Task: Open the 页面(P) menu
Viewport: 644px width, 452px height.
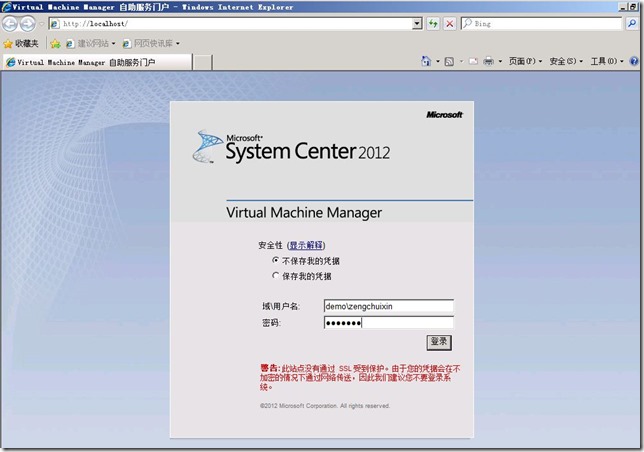Action: [x=525, y=61]
